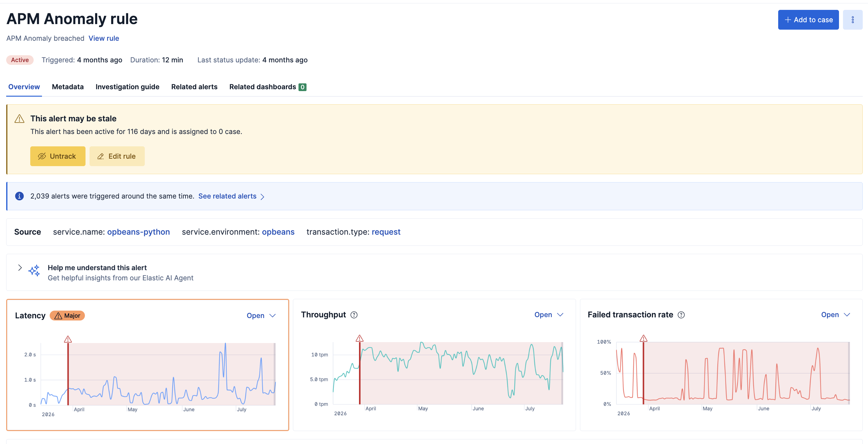Click the blue info icon in related alerts banner
Image resolution: width=868 pixels, height=444 pixels.
point(19,196)
